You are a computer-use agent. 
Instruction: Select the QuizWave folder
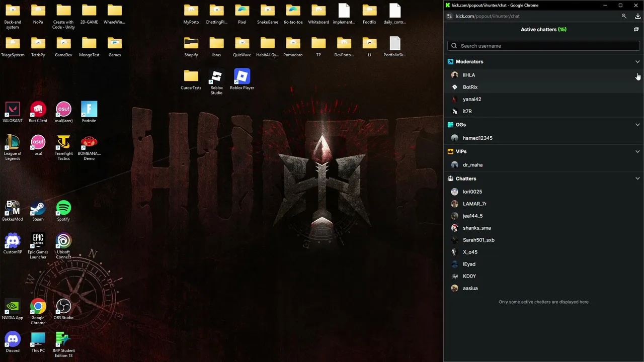(x=242, y=47)
